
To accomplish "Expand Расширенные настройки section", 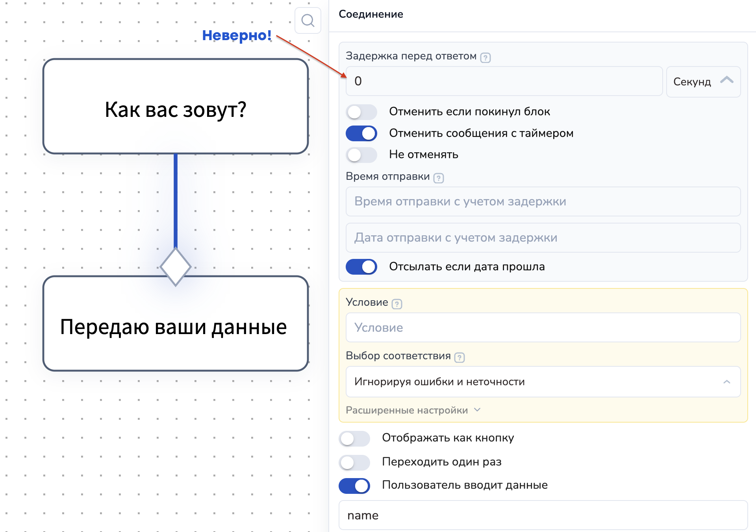I will click(x=413, y=410).
